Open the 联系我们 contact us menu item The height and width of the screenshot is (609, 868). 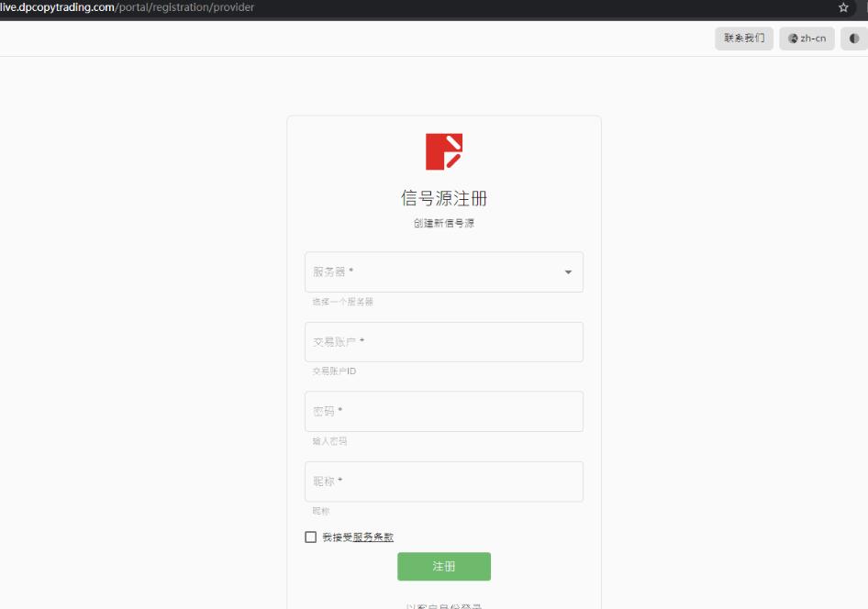click(x=744, y=39)
